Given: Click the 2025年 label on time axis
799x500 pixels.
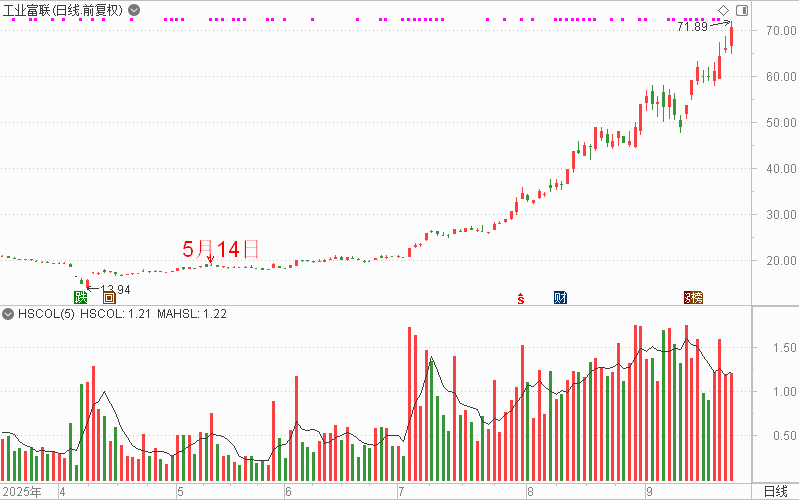Looking at the screenshot, I should click(23, 491).
